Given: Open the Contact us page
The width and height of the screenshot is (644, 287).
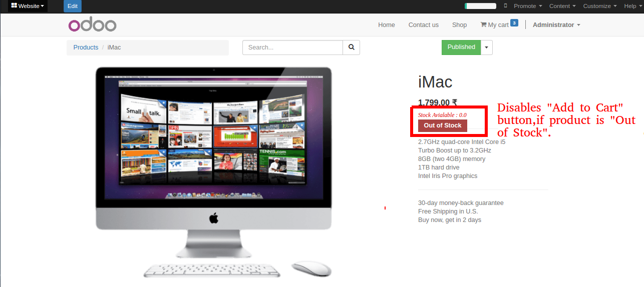Looking at the screenshot, I should click(x=423, y=25).
